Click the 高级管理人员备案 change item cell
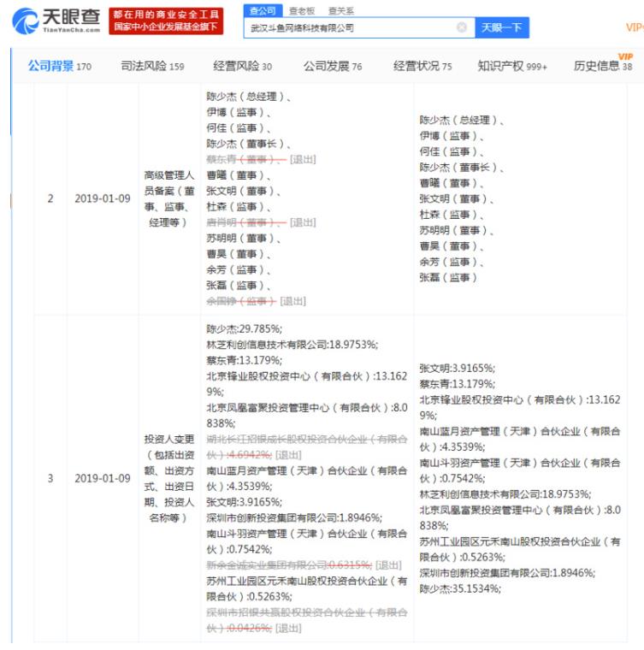The image size is (644, 650). click(x=169, y=198)
